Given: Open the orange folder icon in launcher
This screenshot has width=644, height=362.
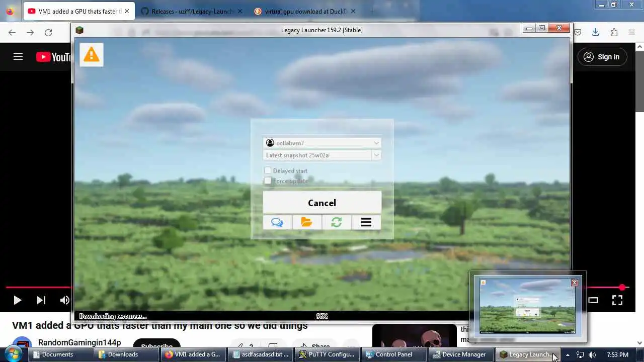Looking at the screenshot, I should point(307,222).
